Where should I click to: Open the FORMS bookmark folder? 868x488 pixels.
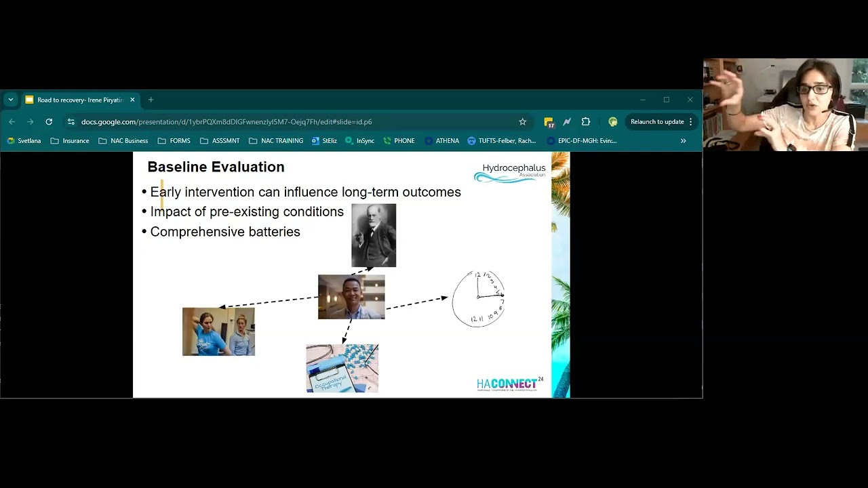(x=174, y=141)
